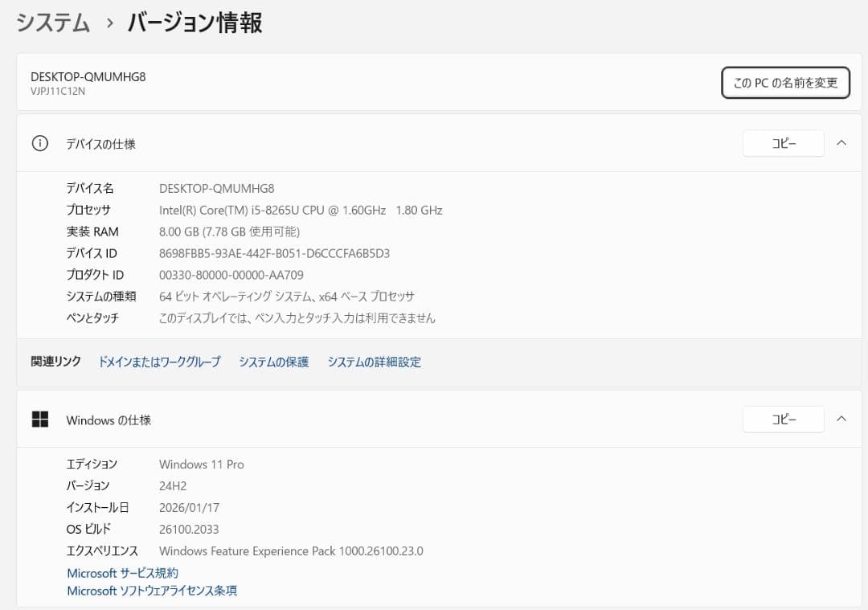The width and height of the screenshot is (868, 610).
Task: Open ドメインまたはワークグループ settings
Action: click(x=159, y=362)
